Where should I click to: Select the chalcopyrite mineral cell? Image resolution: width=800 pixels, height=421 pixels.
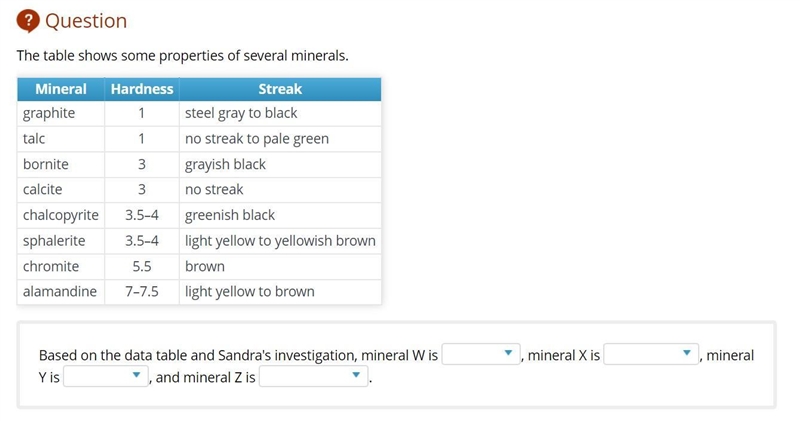pos(61,215)
